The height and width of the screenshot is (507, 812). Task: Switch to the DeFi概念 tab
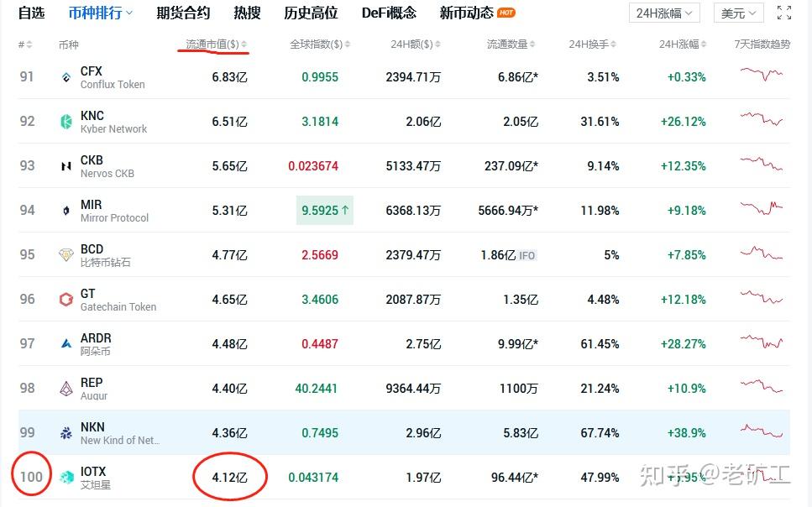pos(389,13)
